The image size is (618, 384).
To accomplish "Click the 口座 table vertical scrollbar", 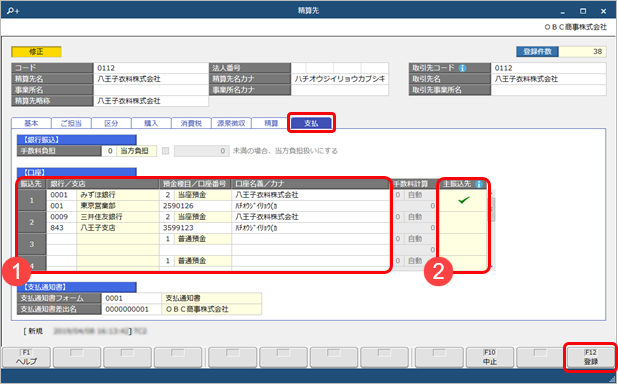I will pyautogui.click(x=492, y=229).
